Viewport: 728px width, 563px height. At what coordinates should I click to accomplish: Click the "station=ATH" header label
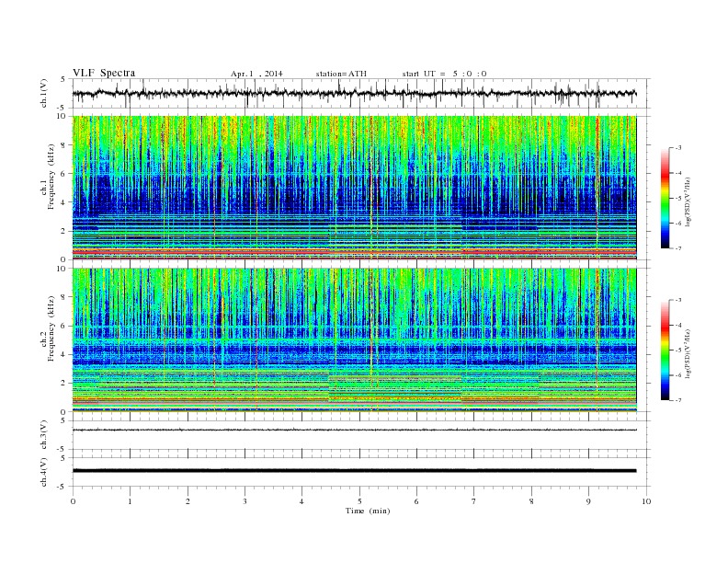pyautogui.click(x=341, y=74)
